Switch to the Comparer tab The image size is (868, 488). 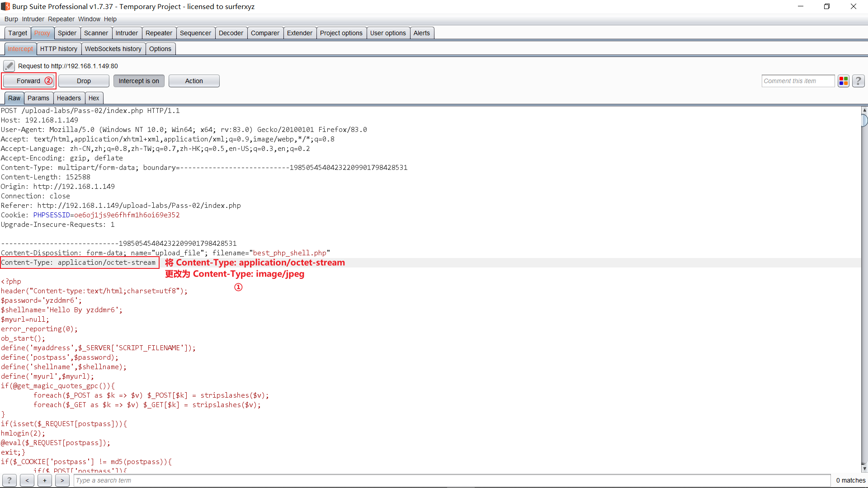(x=265, y=33)
